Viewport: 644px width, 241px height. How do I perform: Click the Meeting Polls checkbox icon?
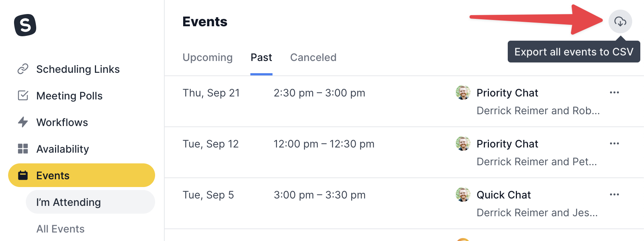[x=23, y=95]
